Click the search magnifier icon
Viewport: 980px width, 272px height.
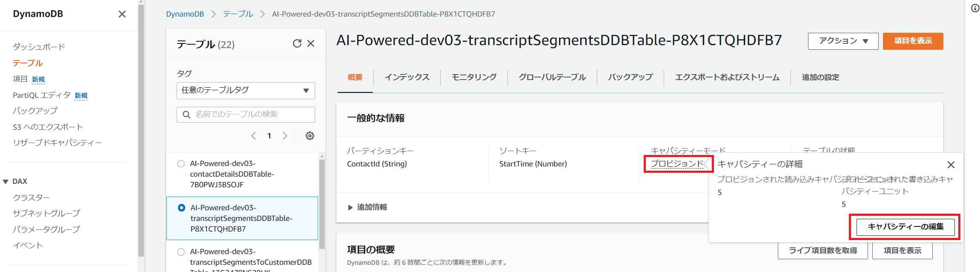pyautogui.click(x=186, y=115)
